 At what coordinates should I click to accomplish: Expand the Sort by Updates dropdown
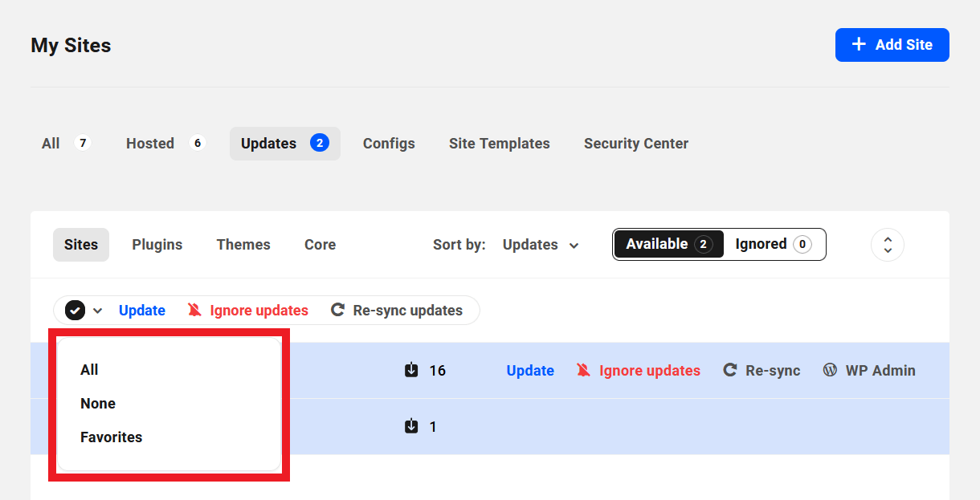coord(541,245)
